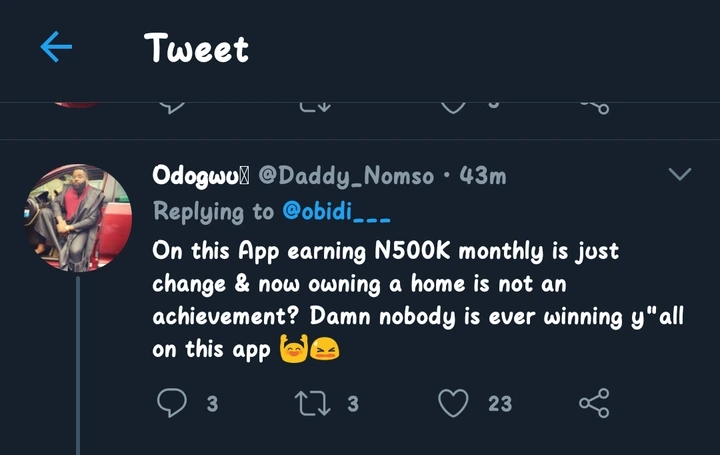This screenshot has width=720, height=455.
Task: Open Odogwu's profile picture
Action: pyautogui.click(x=77, y=219)
